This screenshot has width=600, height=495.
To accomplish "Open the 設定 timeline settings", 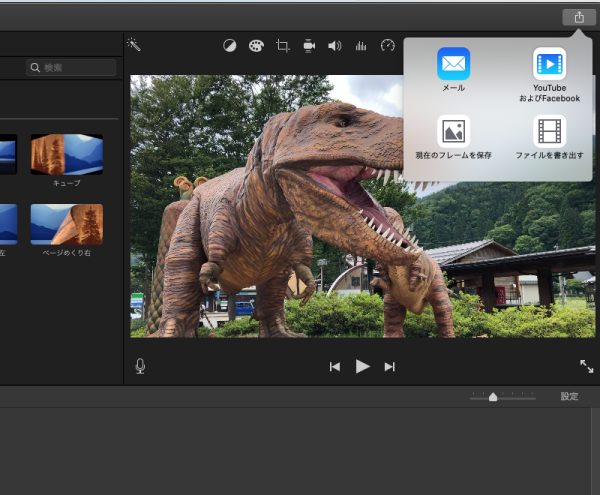I will 569,397.
